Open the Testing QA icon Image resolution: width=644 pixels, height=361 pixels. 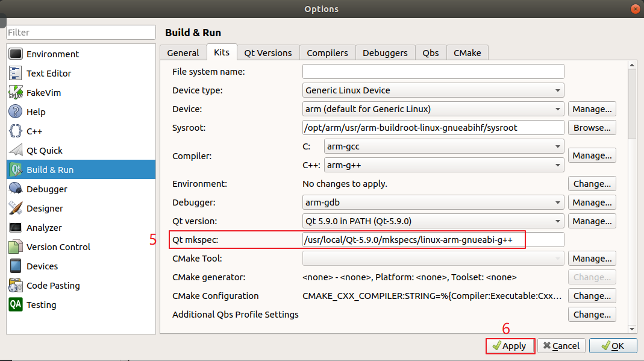tap(16, 305)
